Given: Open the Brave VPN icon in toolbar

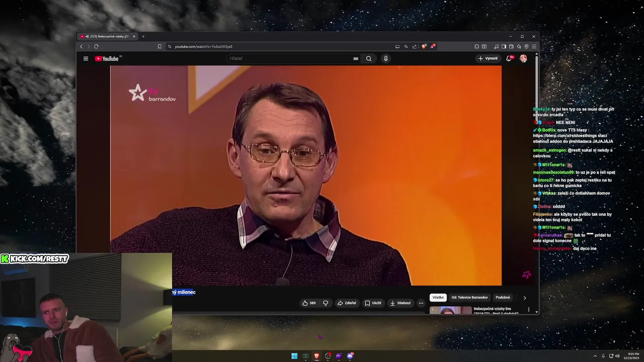Looking at the screenshot, I should (526, 46).
